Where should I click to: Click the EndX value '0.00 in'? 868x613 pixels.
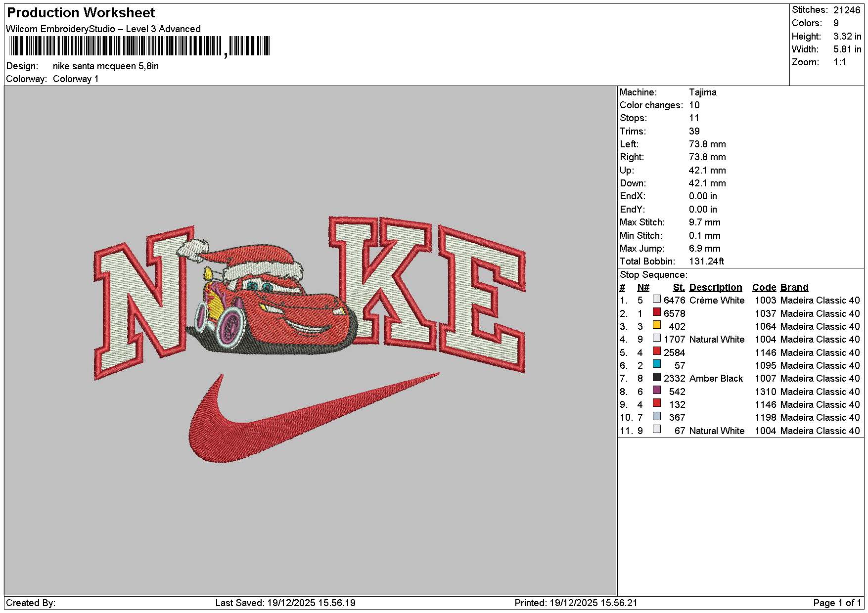pos(703,196)
